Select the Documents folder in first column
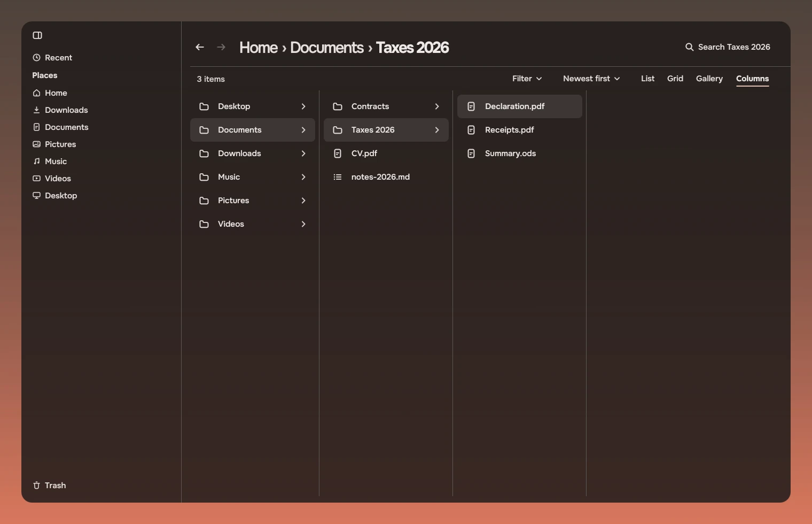Screen dimensions: 812x524 253,130
